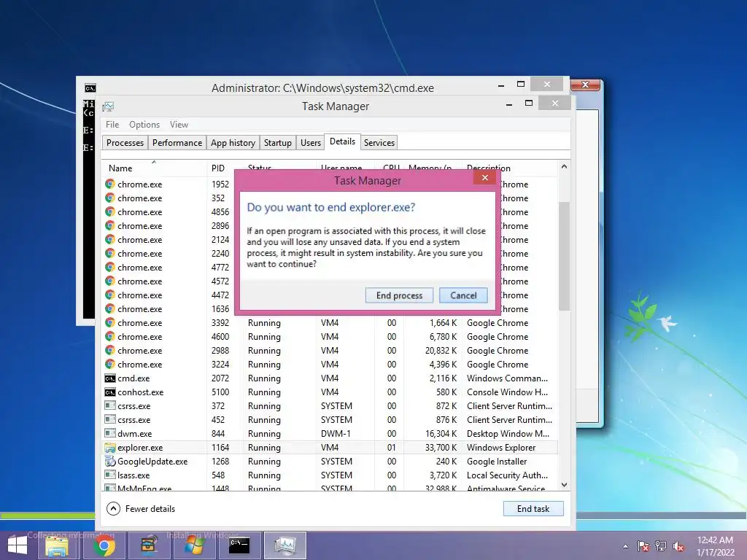Click the cmd.exe window title icon

[x=90, y=88]
